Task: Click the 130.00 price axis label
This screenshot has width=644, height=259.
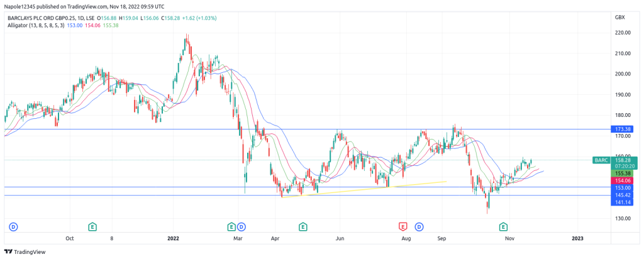Action: tap(621, 218)
